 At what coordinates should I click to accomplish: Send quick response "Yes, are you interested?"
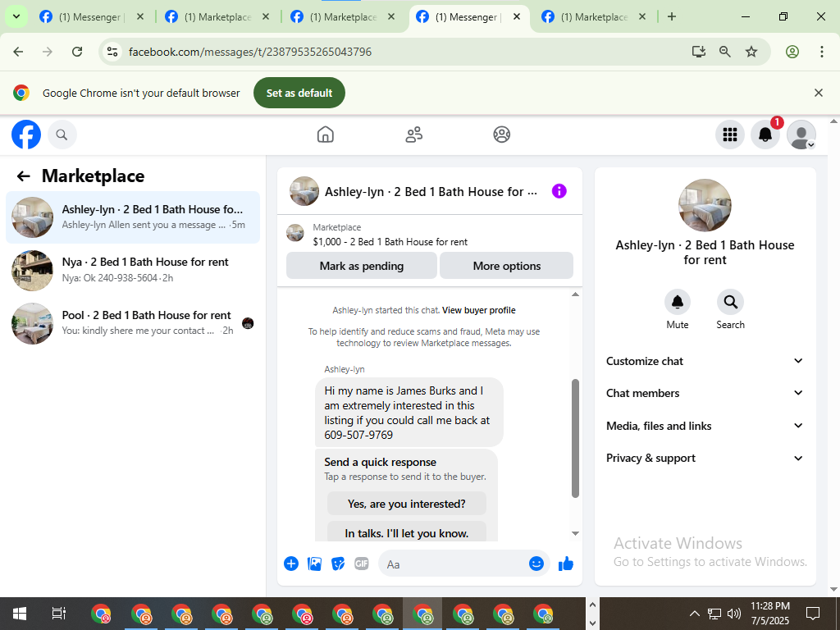tap(407, 504)
